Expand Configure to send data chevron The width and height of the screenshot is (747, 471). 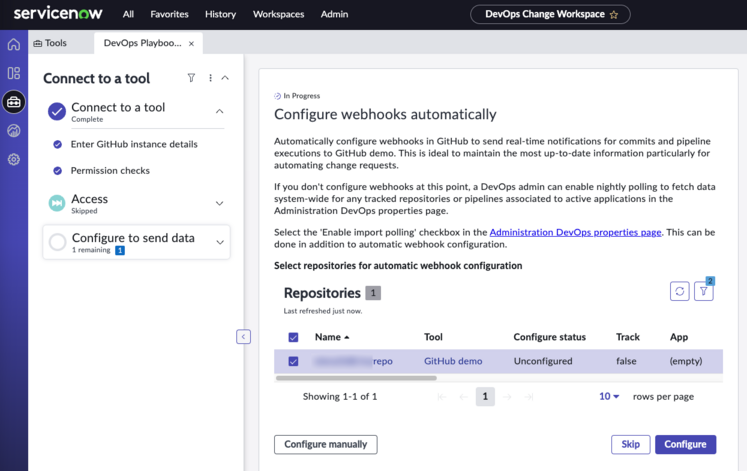point(220,242)
